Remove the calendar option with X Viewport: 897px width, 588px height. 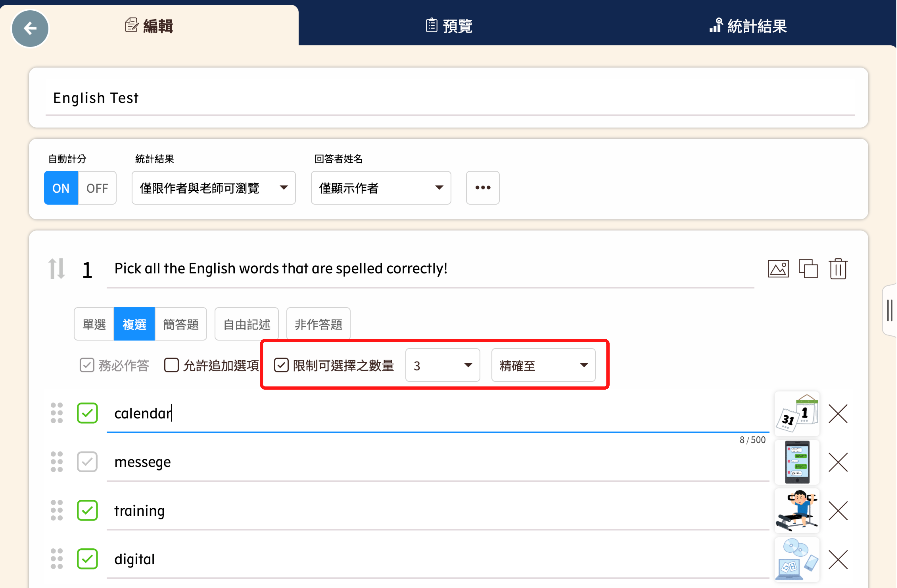coord(838,414)
